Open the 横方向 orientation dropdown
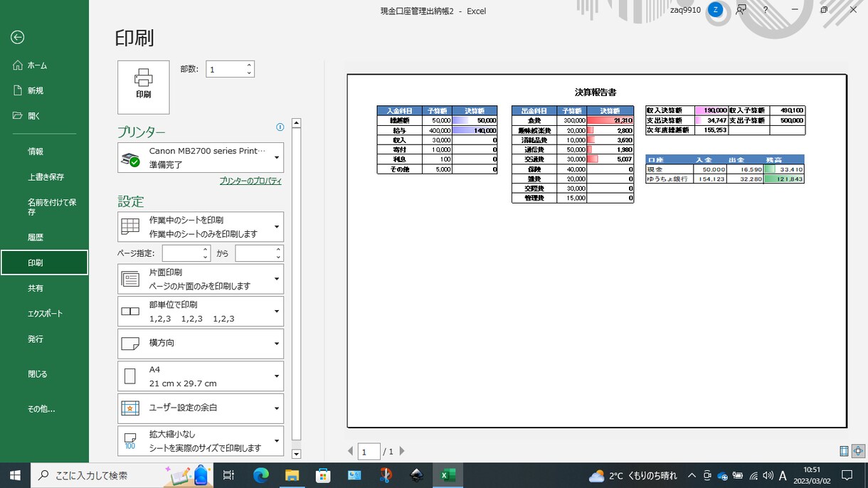868x488 pixels. click(x=201, y=344)
